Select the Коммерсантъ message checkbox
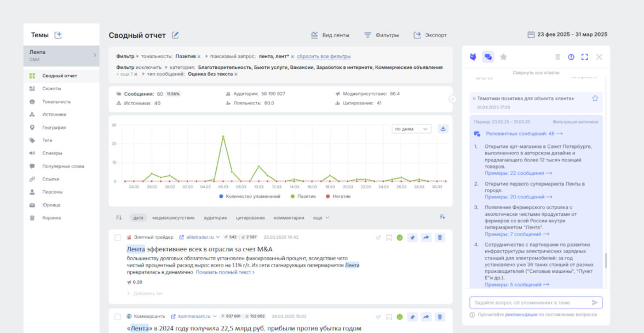The width and height of the screenshot is (644, 333). (x=118, y=317)
